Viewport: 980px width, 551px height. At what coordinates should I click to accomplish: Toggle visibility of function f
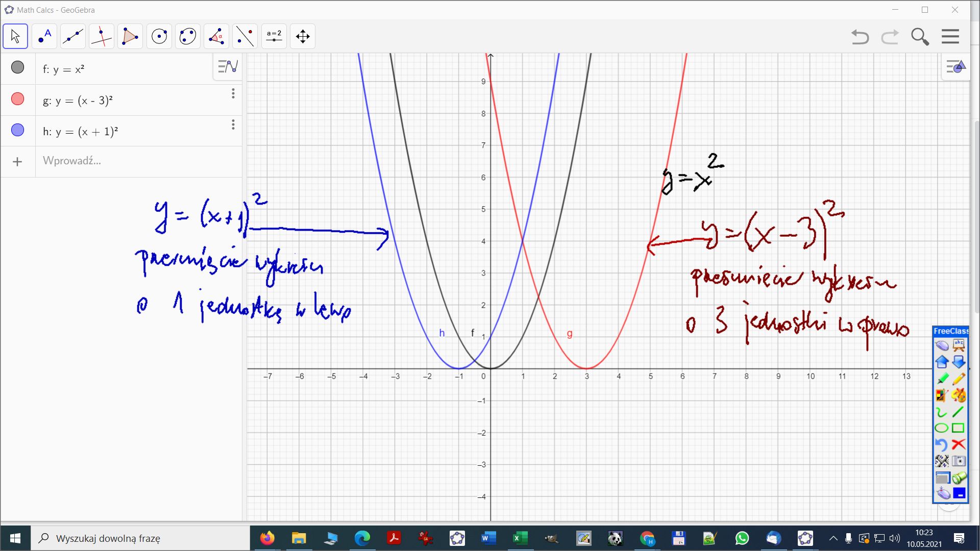click(x=17, y=67)
